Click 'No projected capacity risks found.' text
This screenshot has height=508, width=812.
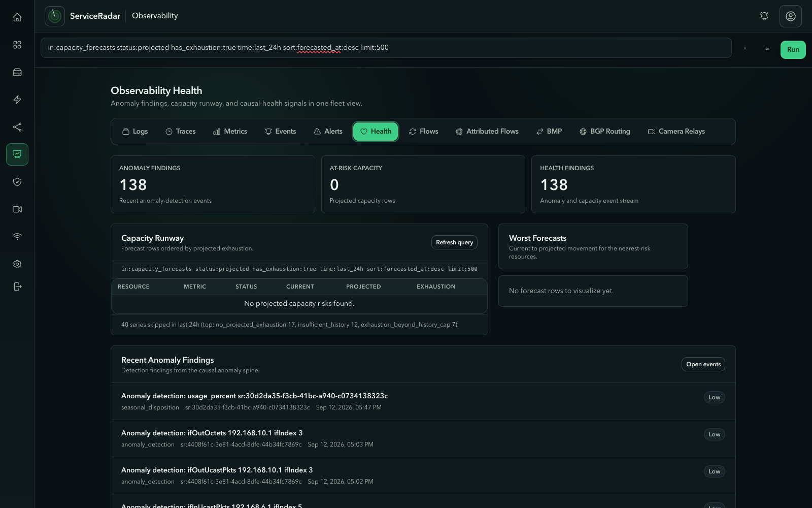[x=299, y=304]
